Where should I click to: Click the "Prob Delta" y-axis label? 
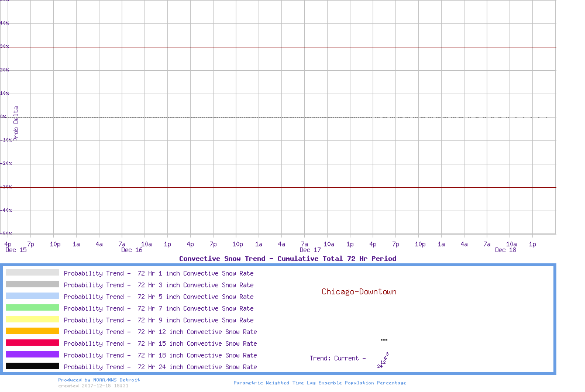(x=16, y=123)
